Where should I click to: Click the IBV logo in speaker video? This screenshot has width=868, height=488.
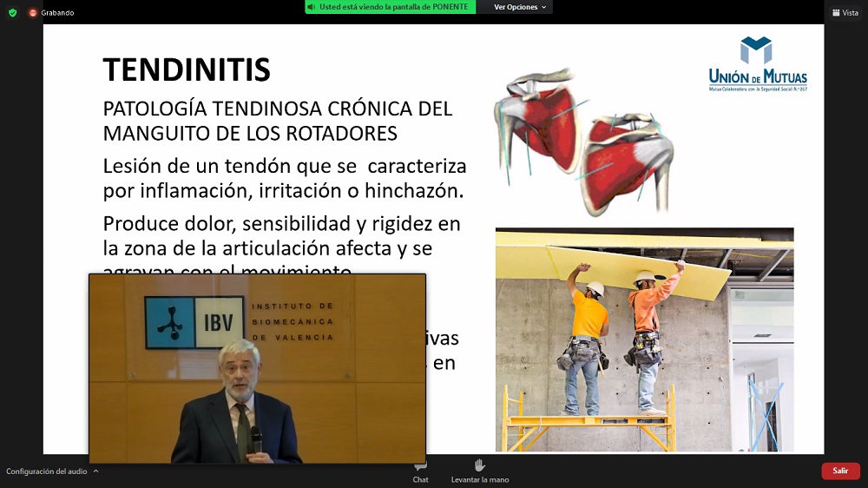coord(195,322)
